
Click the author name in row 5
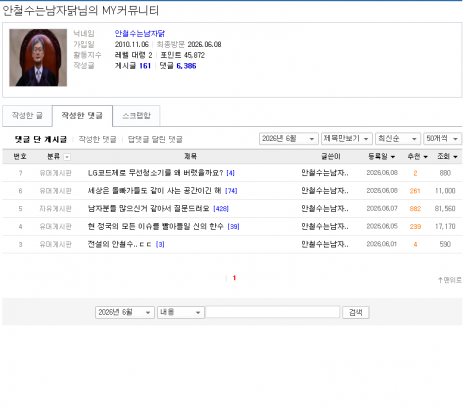point(325,209)
